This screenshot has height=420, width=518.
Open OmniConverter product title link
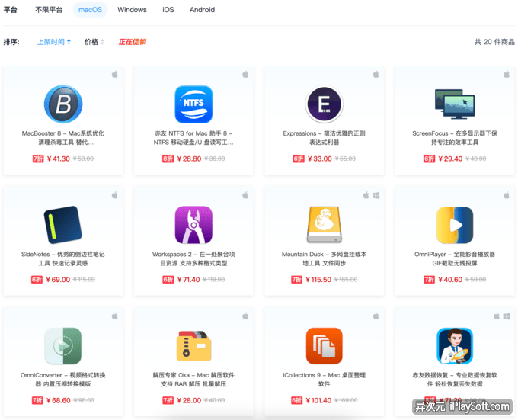(x=63, y=380)
